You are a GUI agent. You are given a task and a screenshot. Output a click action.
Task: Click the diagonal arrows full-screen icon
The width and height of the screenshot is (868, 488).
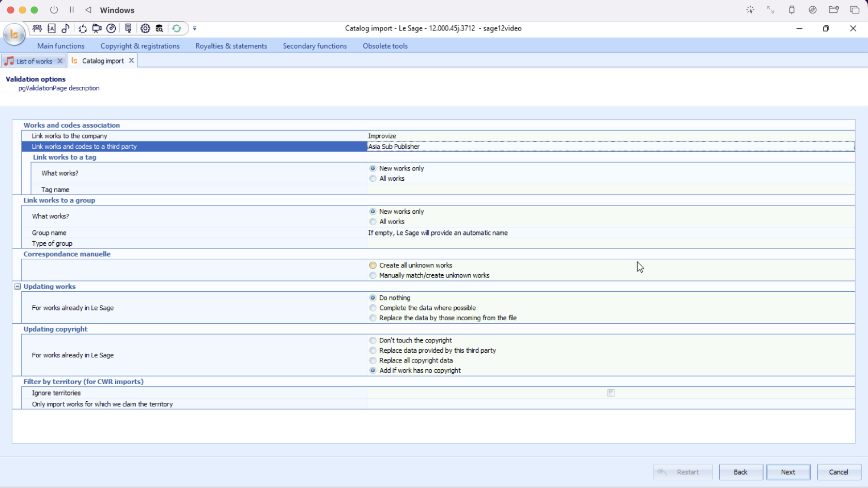(770, 10)
